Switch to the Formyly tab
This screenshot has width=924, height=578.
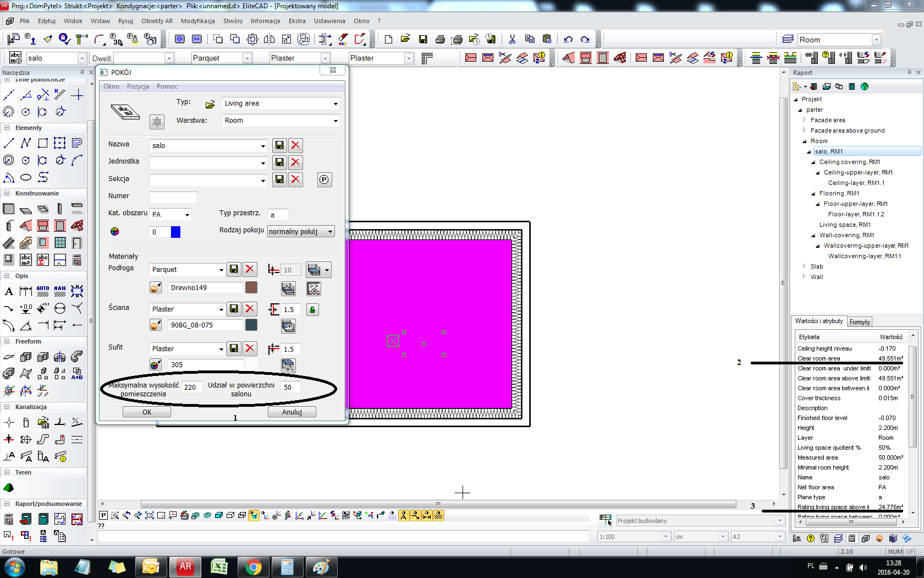[859, 322]
